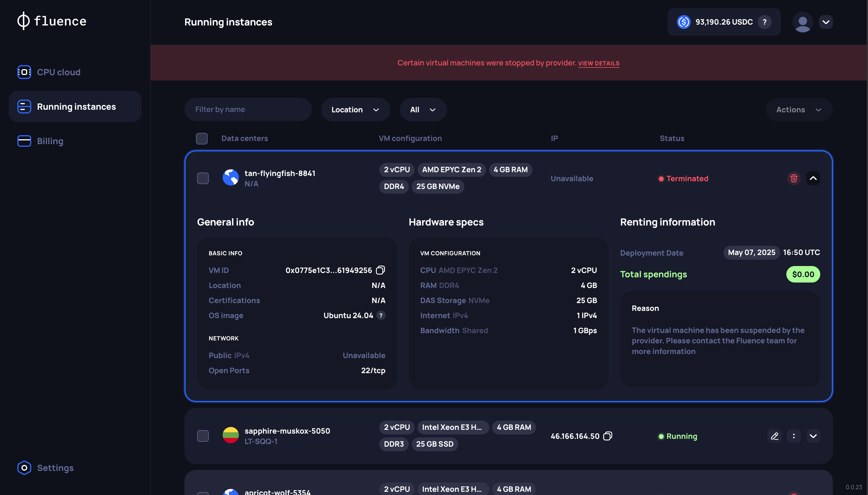Copy IP address of sapphire-muskox-5050
This screenshot has height=495, width=868.
click(607, 436)
